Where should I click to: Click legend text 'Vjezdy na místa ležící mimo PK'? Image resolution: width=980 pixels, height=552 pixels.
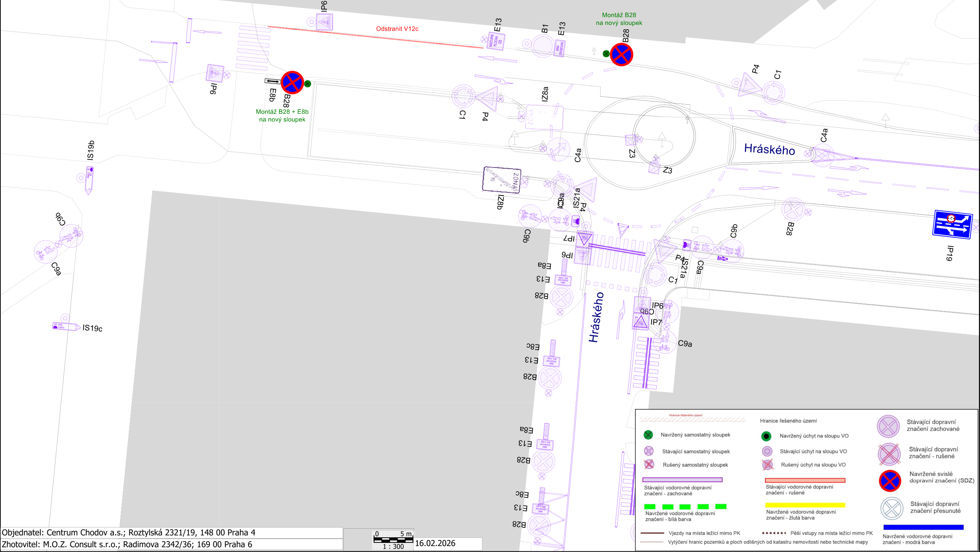(x=705, y=533)
